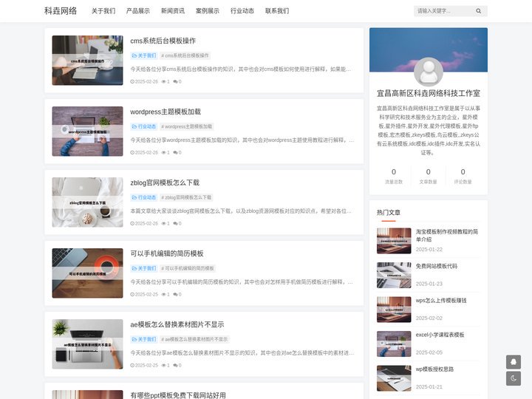Click the # zblog官网模板怎么下载 hashtag

pos(186,197)
